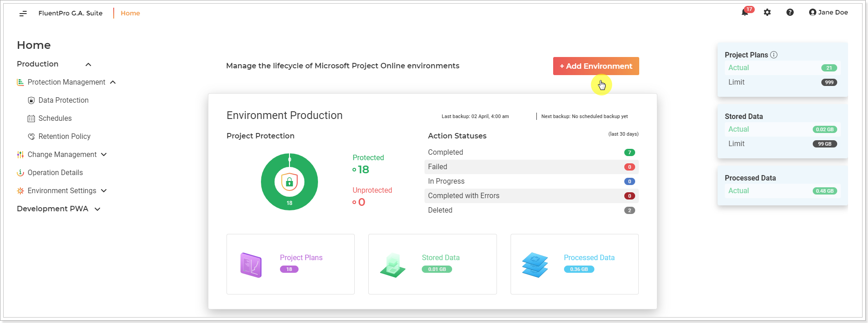
Task: Click the Change Management sliders icon
Action: coord(20,155)
